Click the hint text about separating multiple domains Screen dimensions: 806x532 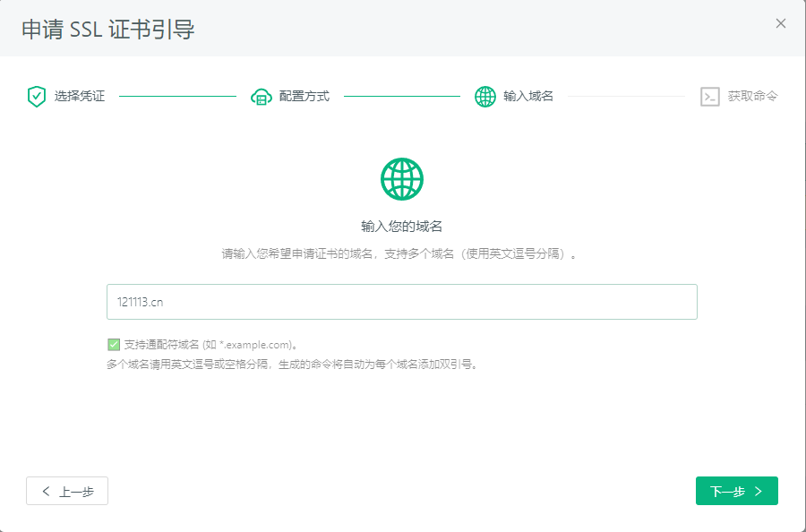point(292,365)
